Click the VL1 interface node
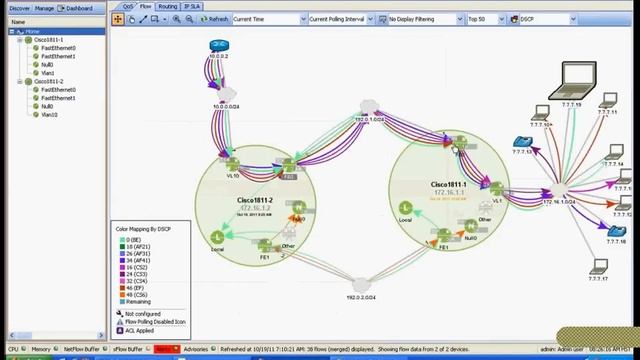 coord(497,189)
